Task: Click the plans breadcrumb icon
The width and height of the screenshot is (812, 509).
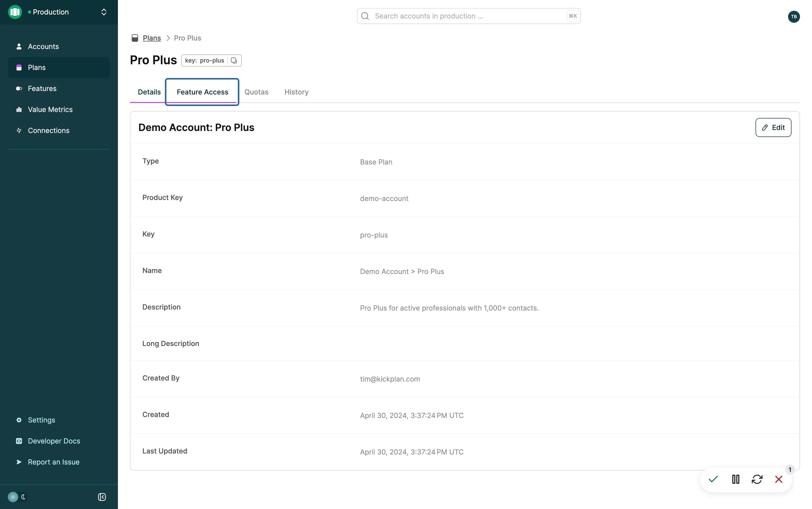Action: (x=135, y=38)
